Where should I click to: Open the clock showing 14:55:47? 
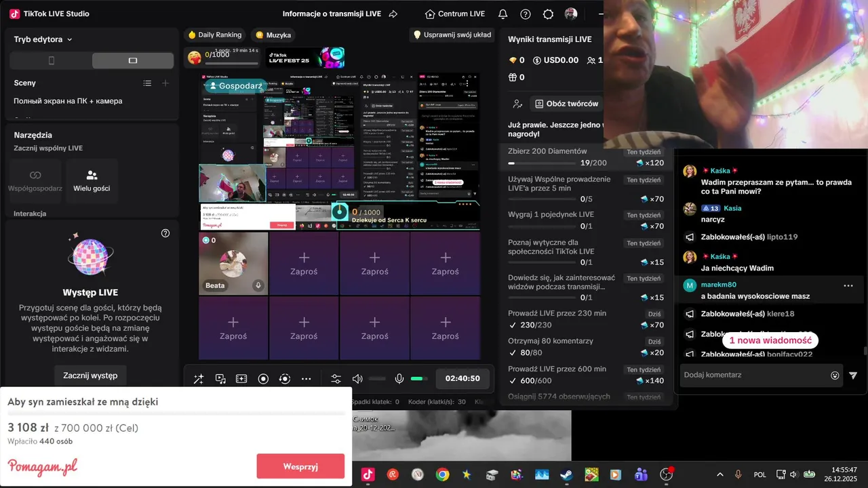click(841, 474)
